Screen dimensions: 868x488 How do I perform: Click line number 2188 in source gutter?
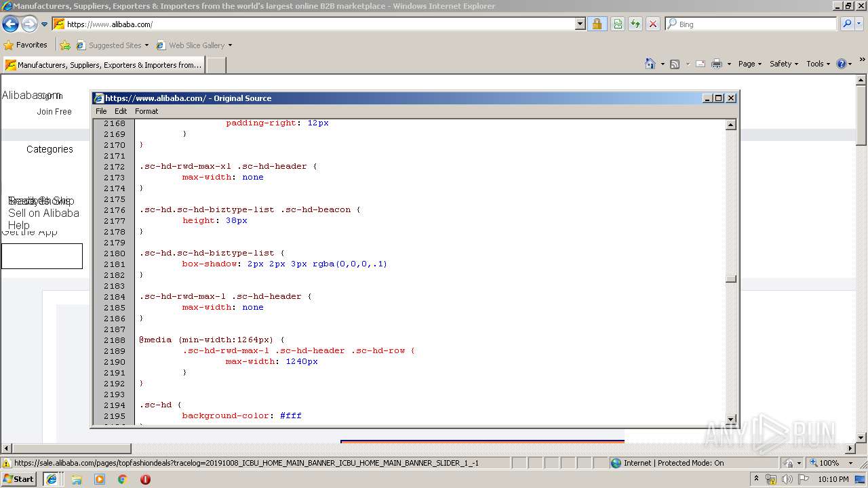[x=115, y=340]
